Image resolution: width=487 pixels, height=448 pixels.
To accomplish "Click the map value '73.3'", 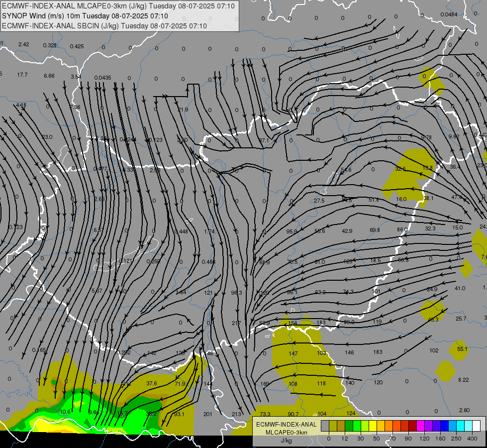I will click(x=265, y=414).
